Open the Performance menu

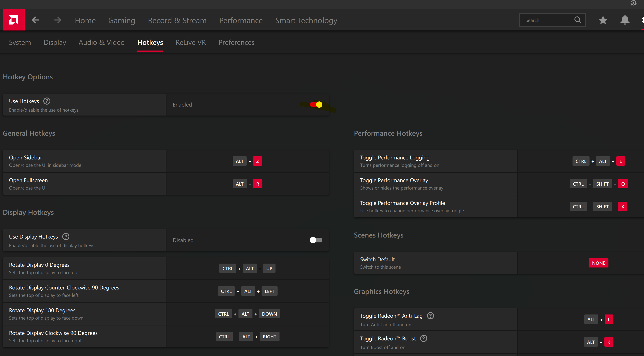(241, 21)
